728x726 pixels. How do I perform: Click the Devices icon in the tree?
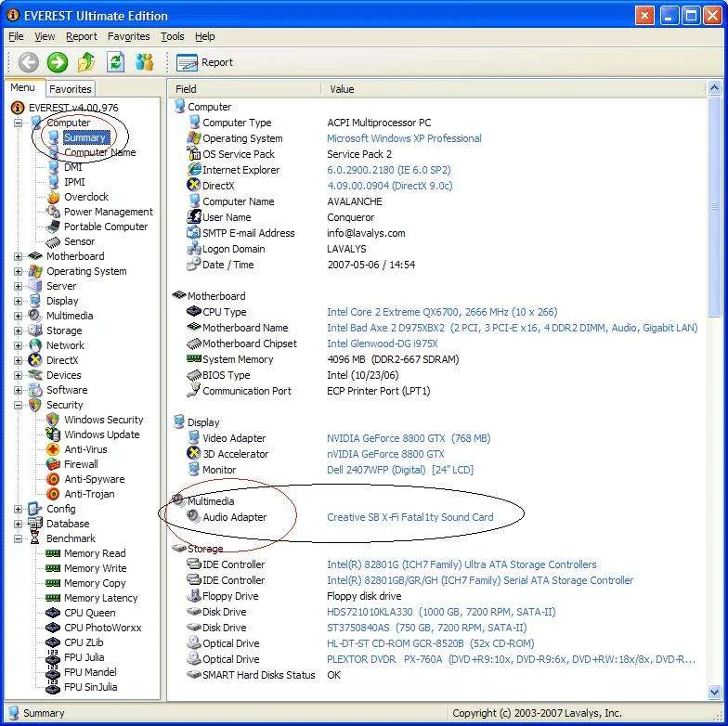click(35, 375)
